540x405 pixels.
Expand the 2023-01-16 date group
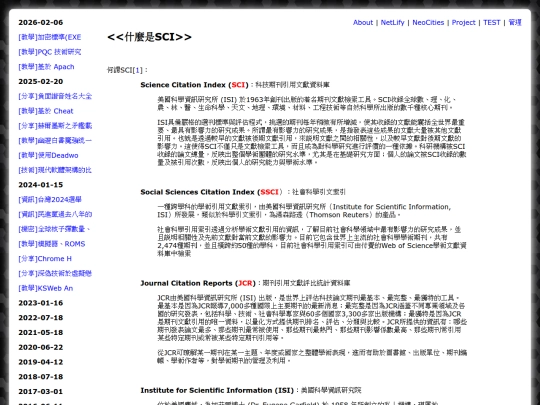click(x=41, y=303)
